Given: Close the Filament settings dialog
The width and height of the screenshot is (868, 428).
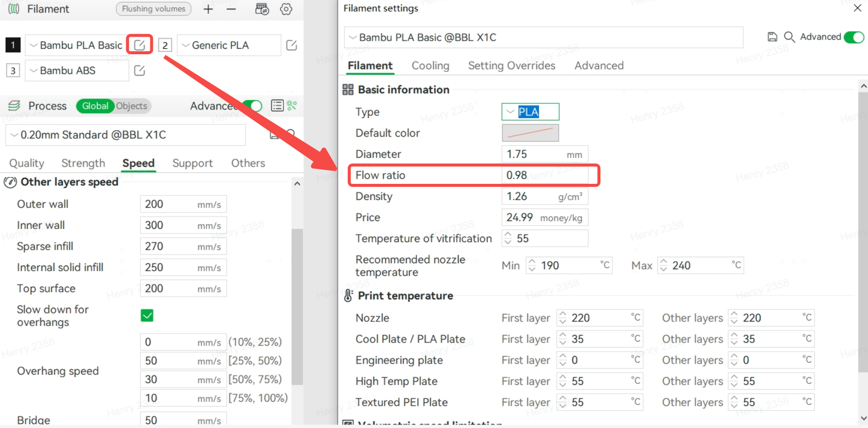Looking at the screenshot, I should click(857, 8).
